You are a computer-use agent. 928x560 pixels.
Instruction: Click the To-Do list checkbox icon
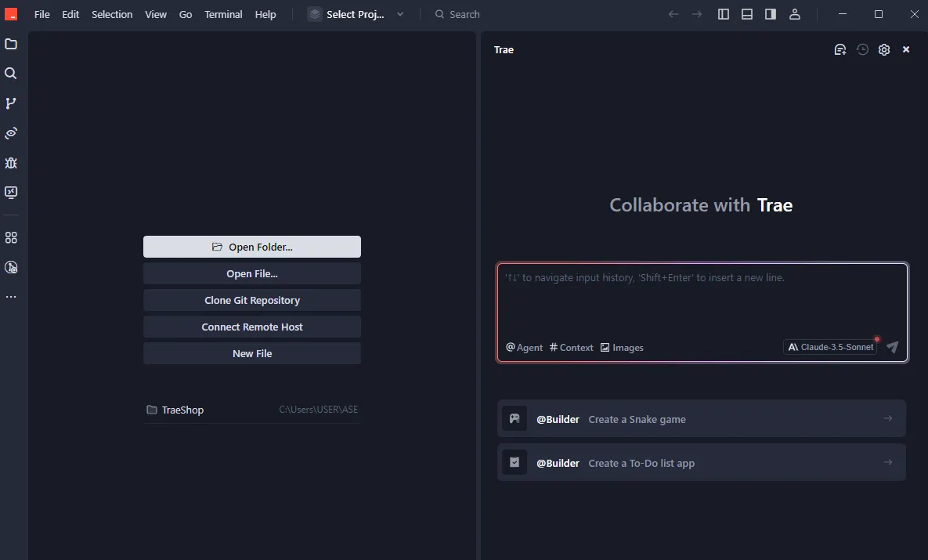point(515,462)
